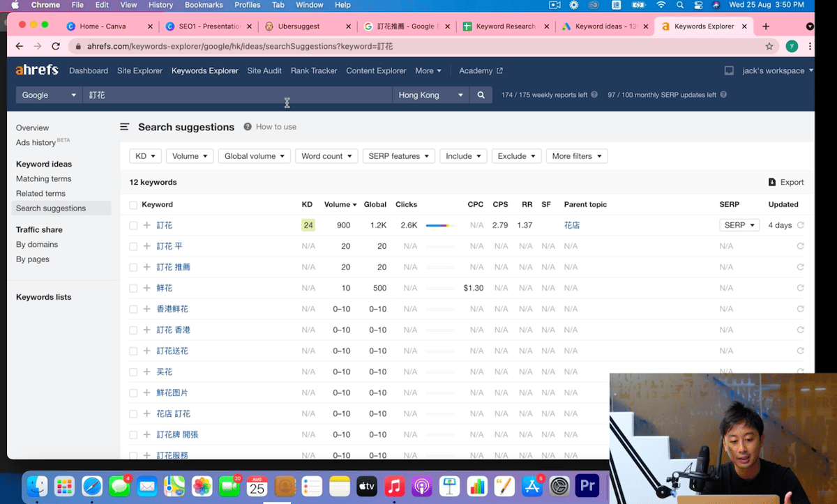Viewport: 837px width, 504px height.
Task: Click the keyword search input field
Action: click(237, 95)
